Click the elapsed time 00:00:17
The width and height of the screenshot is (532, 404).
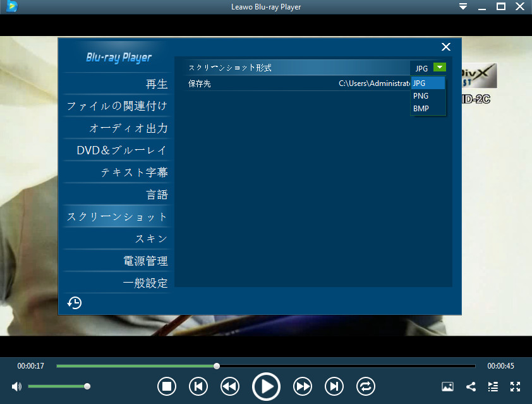pos(30,366)
